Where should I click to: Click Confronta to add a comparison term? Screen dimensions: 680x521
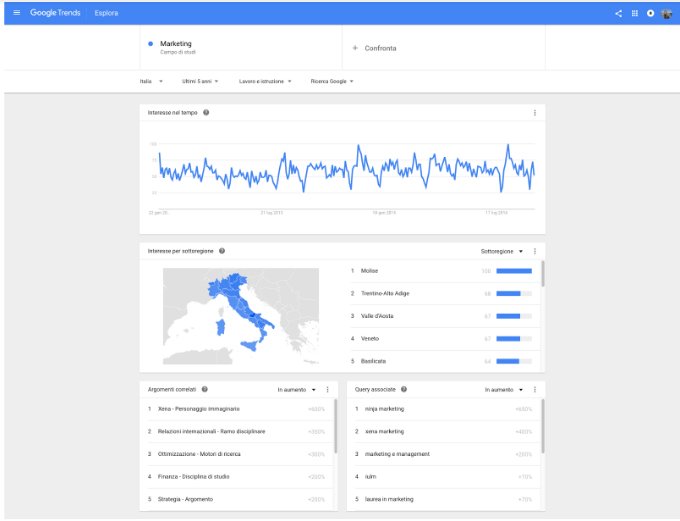pos(380,48)
